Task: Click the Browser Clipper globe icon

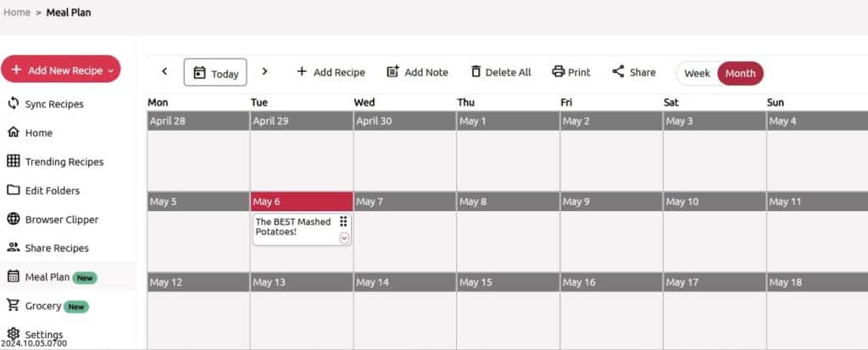Action: pyautogui.click(x=14, y=219)
